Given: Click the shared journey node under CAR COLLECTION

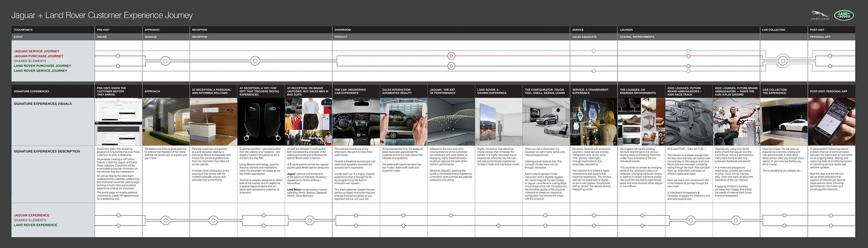Looking at the screenshot, I should tap(783, 61).
